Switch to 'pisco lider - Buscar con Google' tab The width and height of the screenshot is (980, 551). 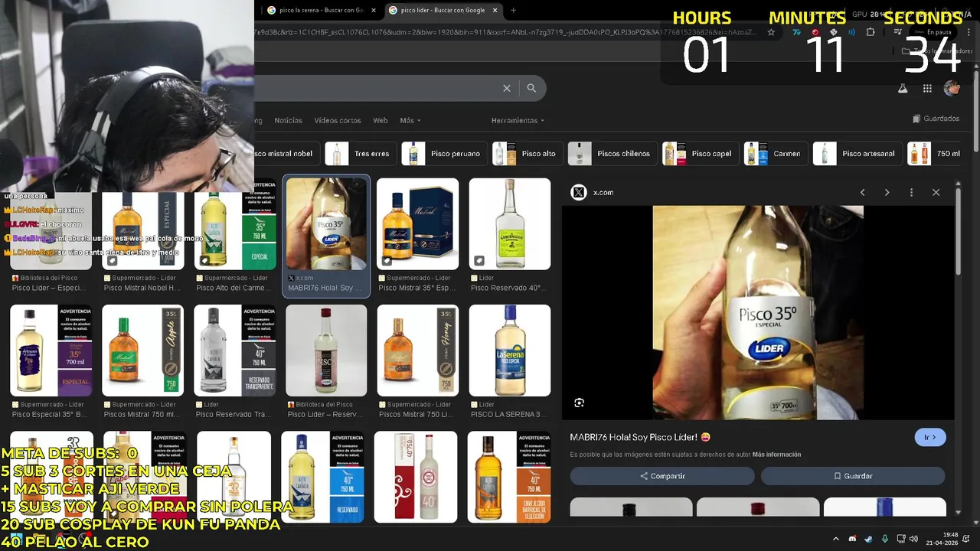443,11
